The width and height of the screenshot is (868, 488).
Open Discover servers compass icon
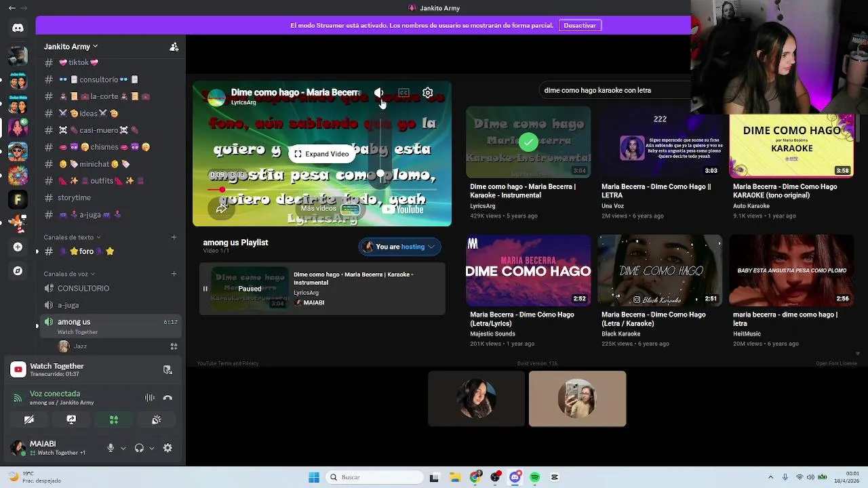pos(18,271)
